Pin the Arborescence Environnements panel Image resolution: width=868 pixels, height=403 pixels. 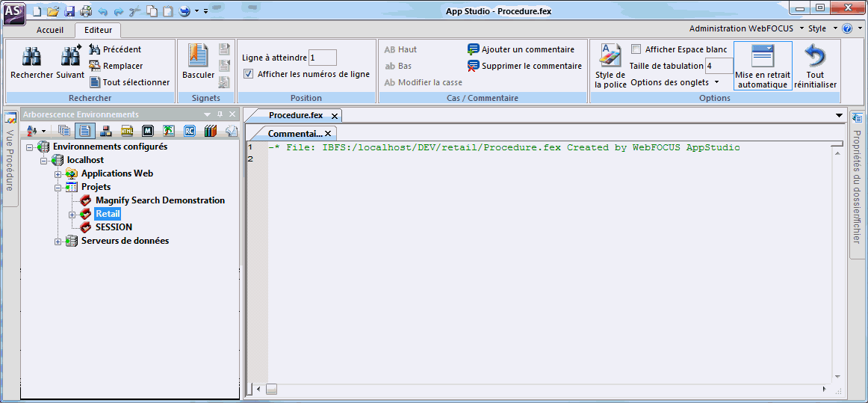[x=220, y=114]
